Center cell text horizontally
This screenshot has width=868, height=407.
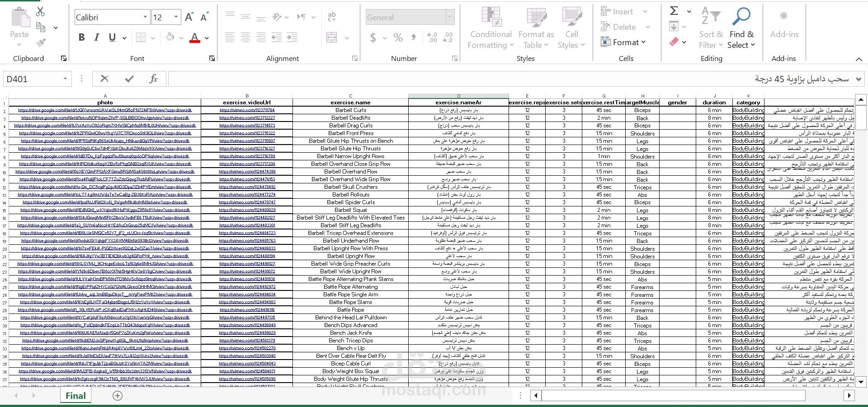pyautogui.click(x=245, y=37)
